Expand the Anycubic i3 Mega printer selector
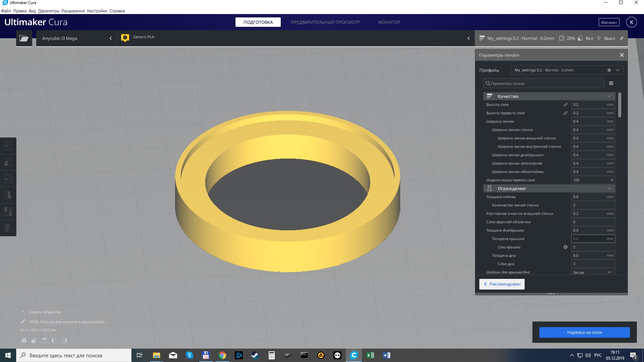 pyautogui.click(x=76, y=38)
